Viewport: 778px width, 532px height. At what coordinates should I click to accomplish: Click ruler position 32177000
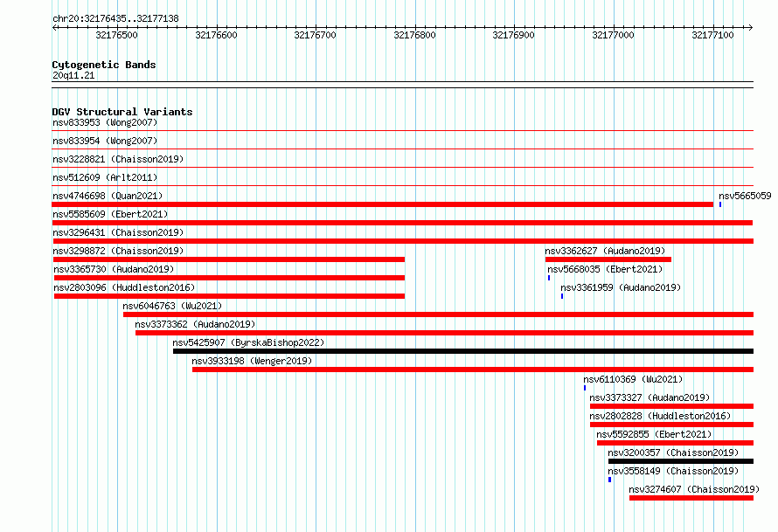(x=613, y=35)
